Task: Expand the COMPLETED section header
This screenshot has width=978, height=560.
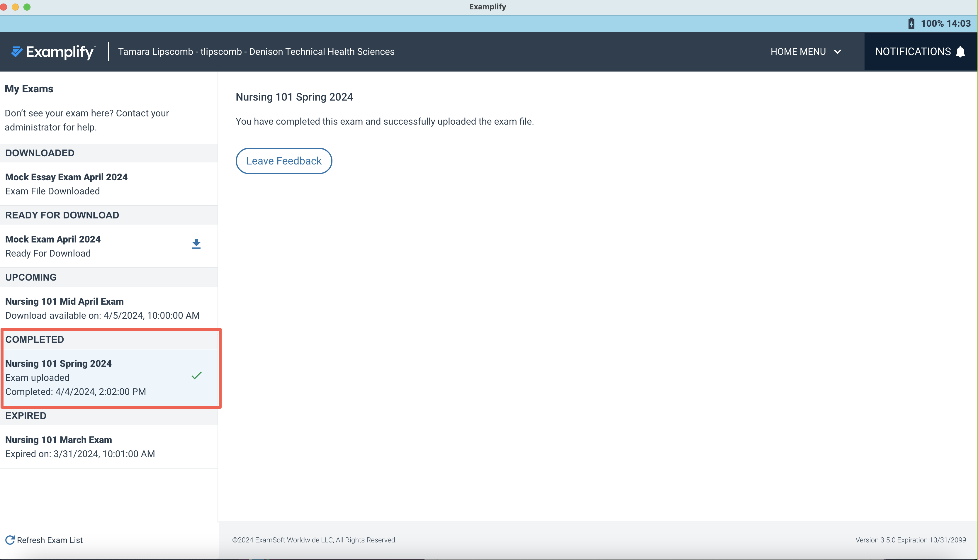Action: point(35,339)
